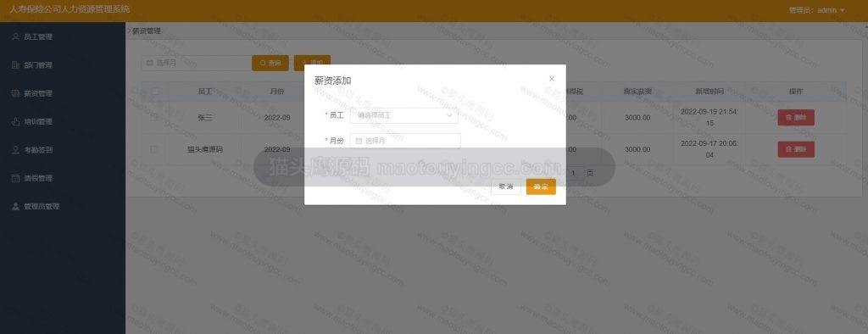This screenshot has width=868, height=334.
Task: Click the 月份 column header
Action: (x=277, y=92)
